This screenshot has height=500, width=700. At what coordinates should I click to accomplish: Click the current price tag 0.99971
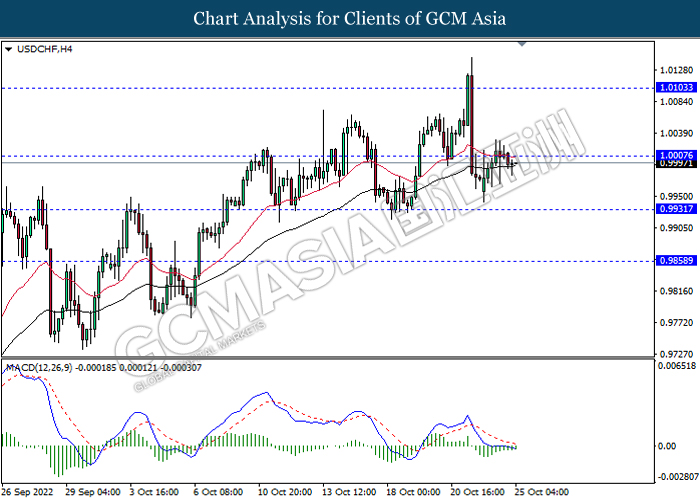(676, 164)
